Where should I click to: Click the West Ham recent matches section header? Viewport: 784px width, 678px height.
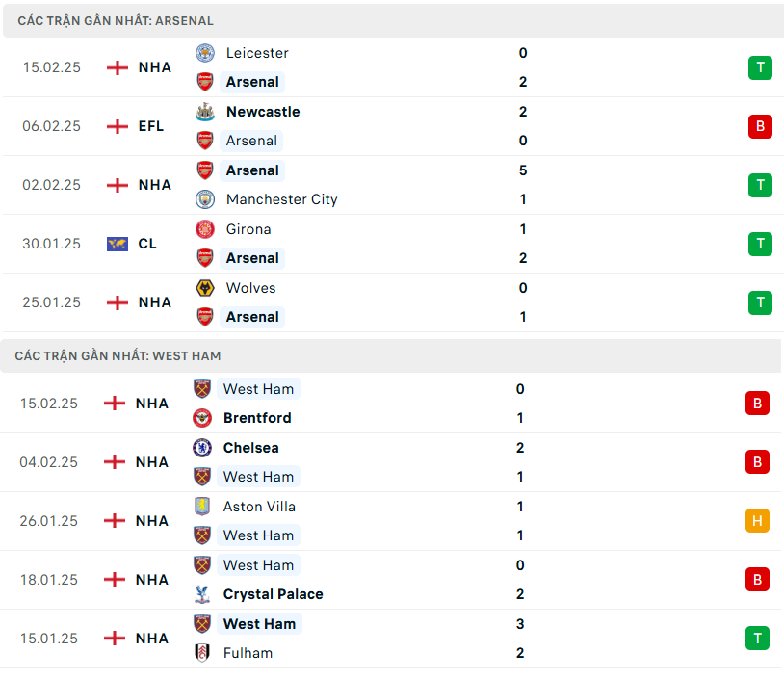(x=118, y=355)
